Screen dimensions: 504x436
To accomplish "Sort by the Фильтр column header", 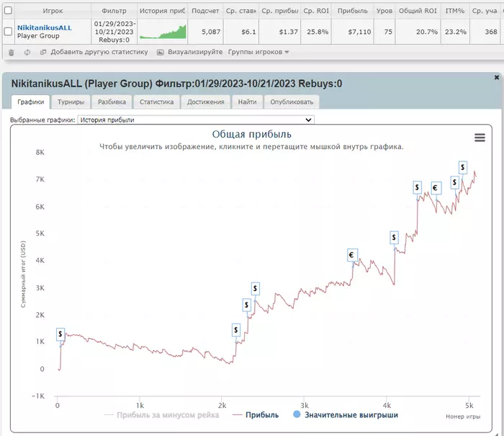I will [x=114, y=11].
